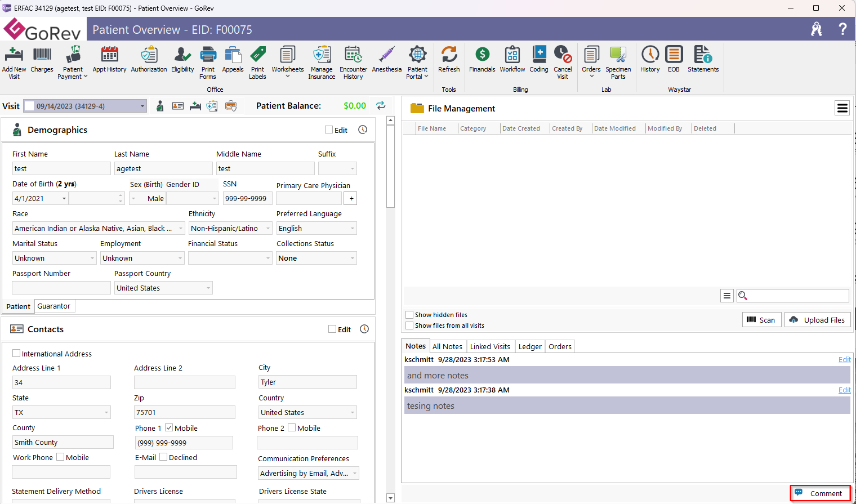The image size is (856, 504).
Task: Switch to Orders tab
Action: coord(560,346)
